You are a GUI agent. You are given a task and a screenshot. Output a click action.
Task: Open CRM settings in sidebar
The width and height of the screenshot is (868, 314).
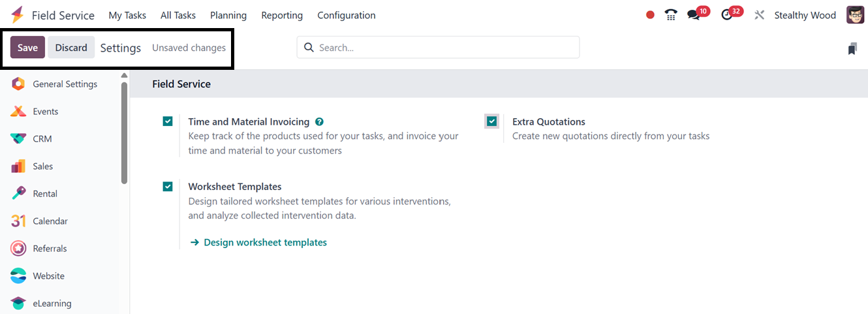(42, 139)
